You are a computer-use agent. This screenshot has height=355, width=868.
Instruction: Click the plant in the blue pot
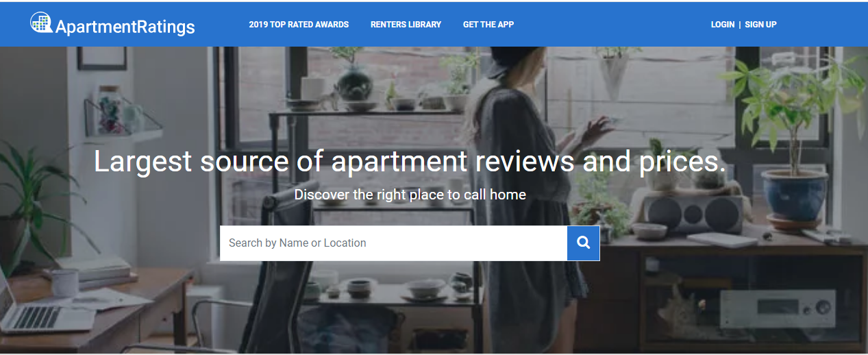795,192
